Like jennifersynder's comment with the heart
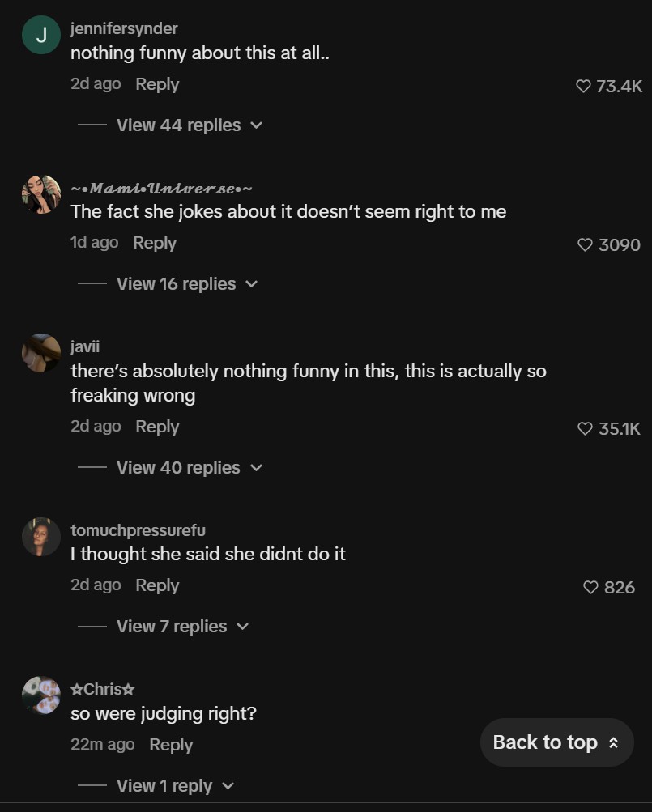The height and width of the screenshot is (812, 652). (583, 86)
